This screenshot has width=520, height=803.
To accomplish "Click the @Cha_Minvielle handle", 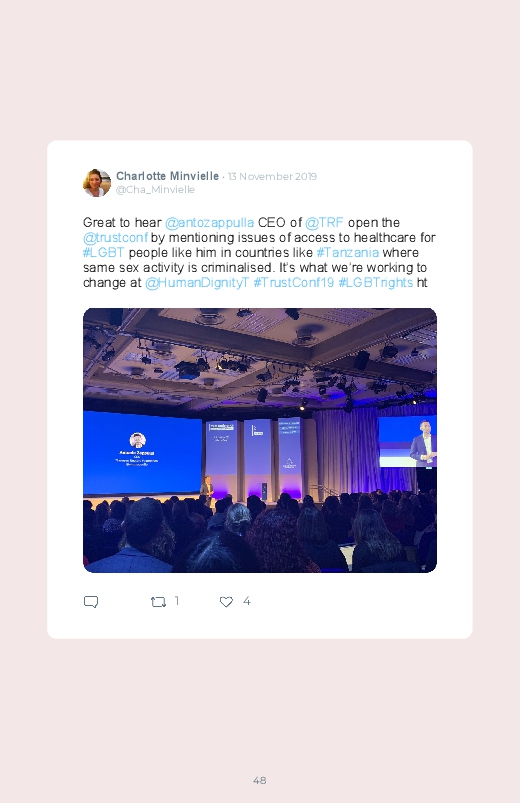I will pos(155,189).
